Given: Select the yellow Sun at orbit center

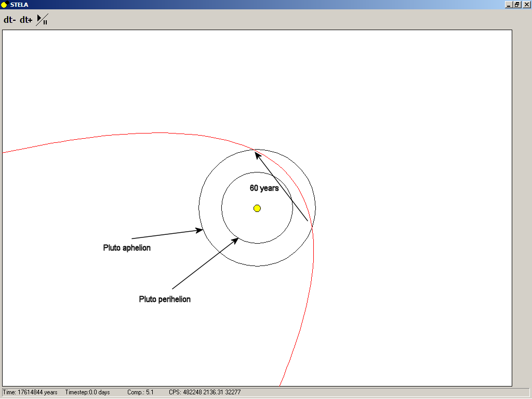Looking at the screenshot, I should (257, 208).
